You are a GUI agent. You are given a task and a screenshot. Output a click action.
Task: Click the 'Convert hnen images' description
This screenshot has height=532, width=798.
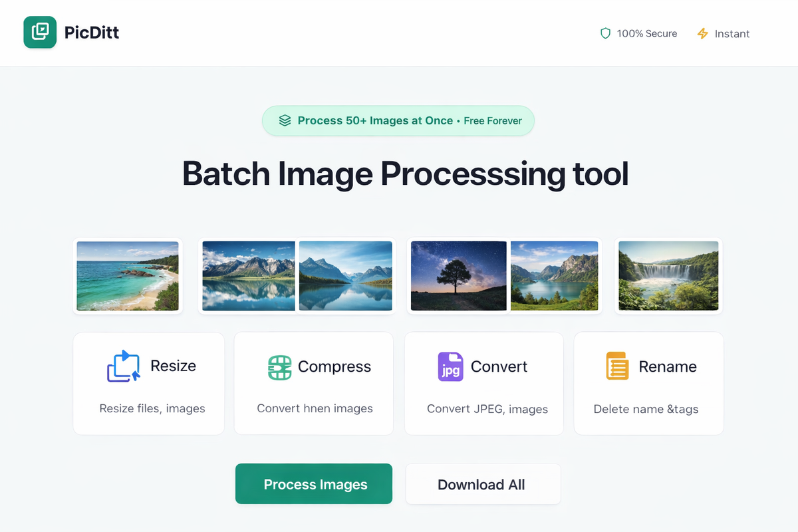pos(315,408)
